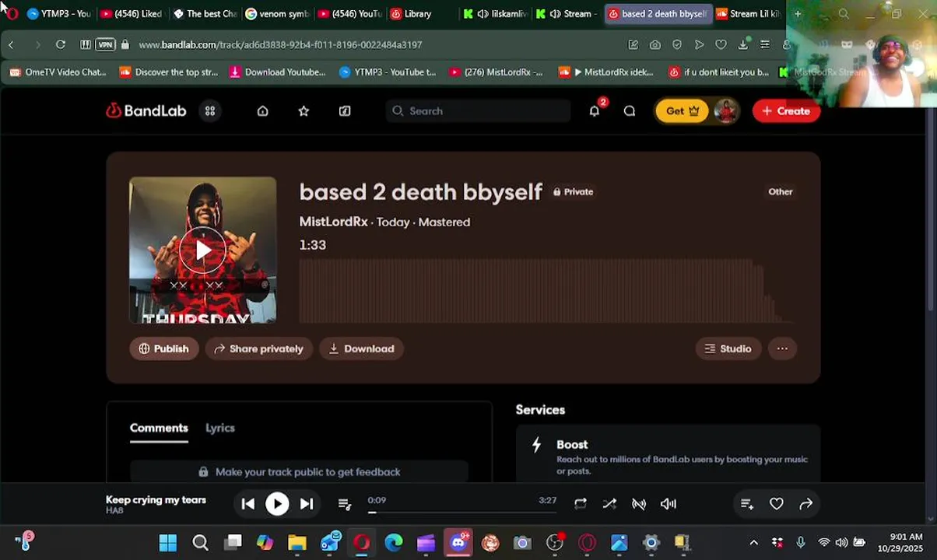This screenshot has width=937, height=560.
Task: Download the track
Action: (362, 349)
